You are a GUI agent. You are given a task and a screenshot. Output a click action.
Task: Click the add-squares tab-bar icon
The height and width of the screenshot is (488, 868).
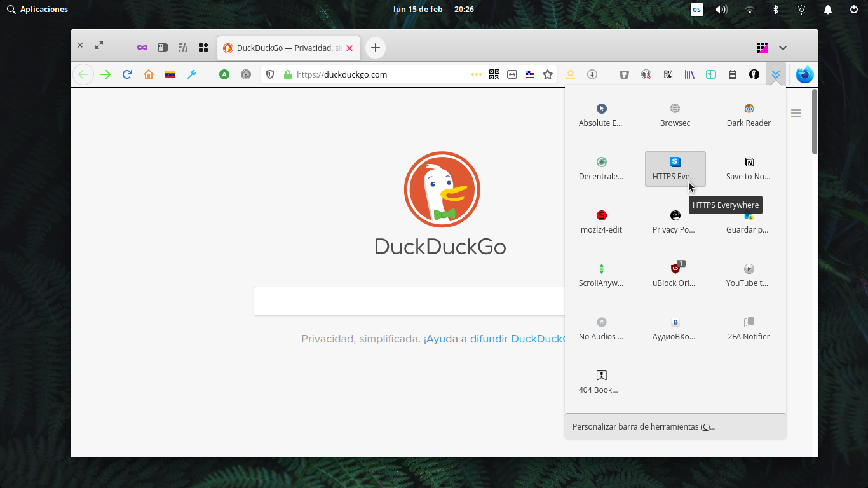pyautogui.click(x=203, y=48)
